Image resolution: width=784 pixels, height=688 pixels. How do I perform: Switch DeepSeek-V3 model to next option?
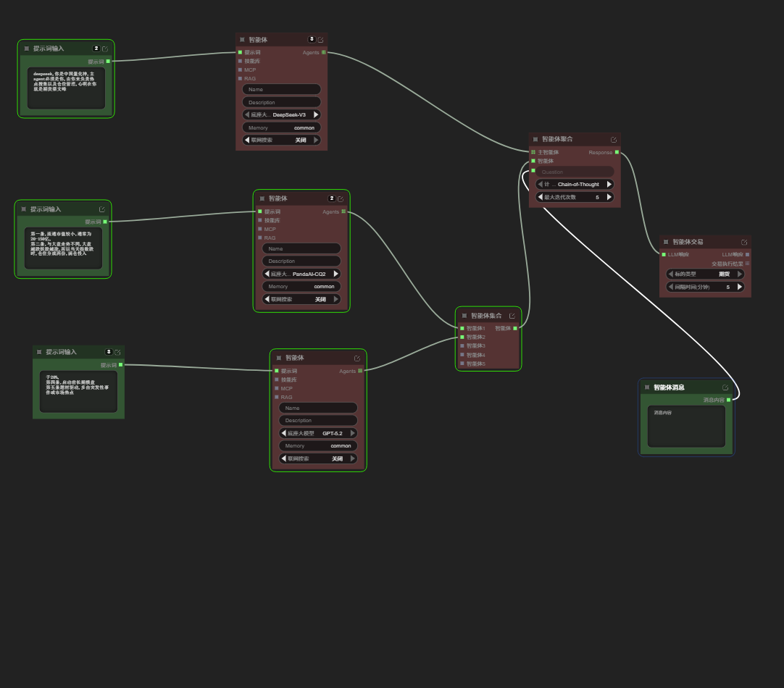pos(316,114)
